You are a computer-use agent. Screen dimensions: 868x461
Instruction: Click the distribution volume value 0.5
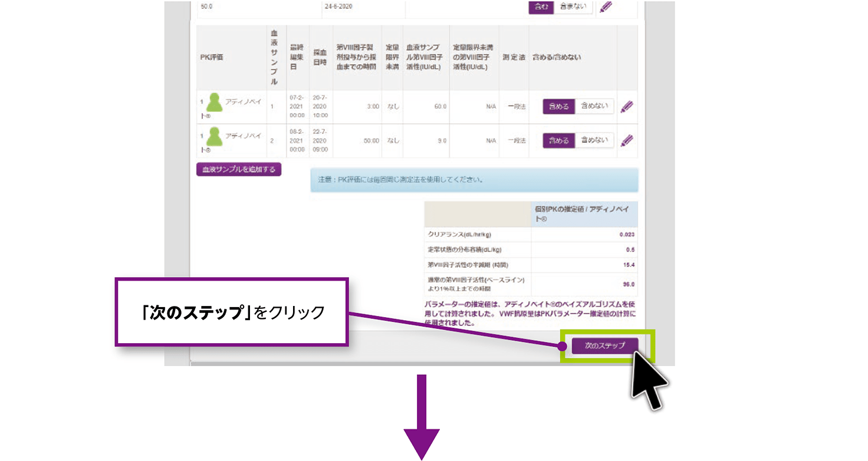pyautogui.click(x=630, y=249)
